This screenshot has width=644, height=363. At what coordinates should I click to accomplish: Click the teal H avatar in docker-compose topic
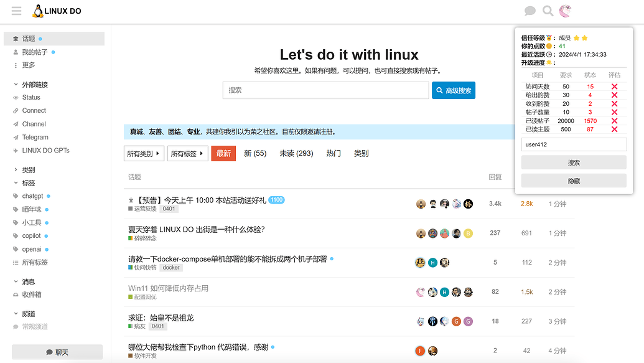(x=432, y=263)
